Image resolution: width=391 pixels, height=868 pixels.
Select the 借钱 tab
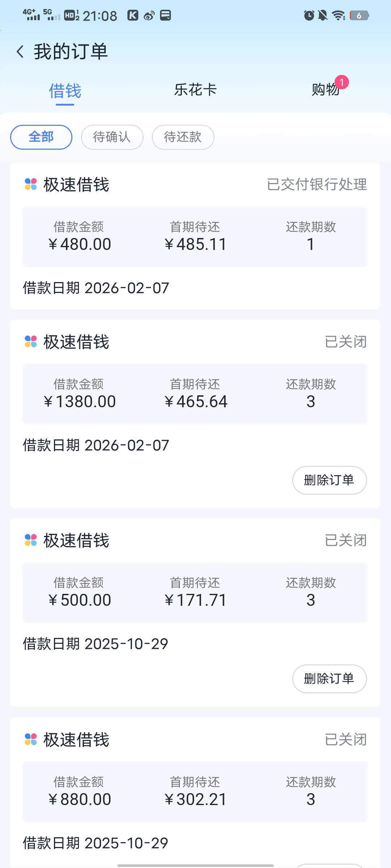[65, 90]
